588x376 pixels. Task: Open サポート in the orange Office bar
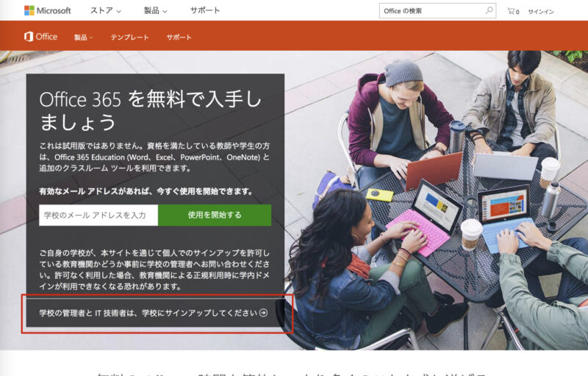(179, 37)
